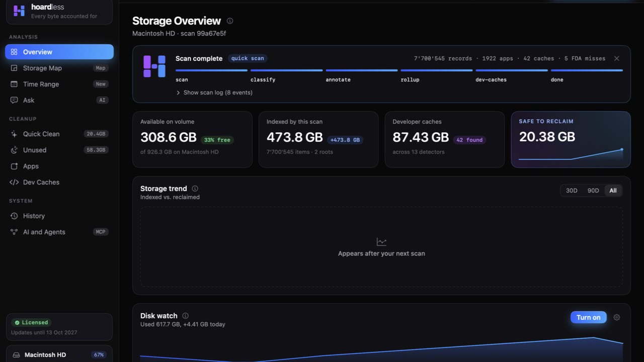Click the Macintosh HD drive icon

pos(16,354)
